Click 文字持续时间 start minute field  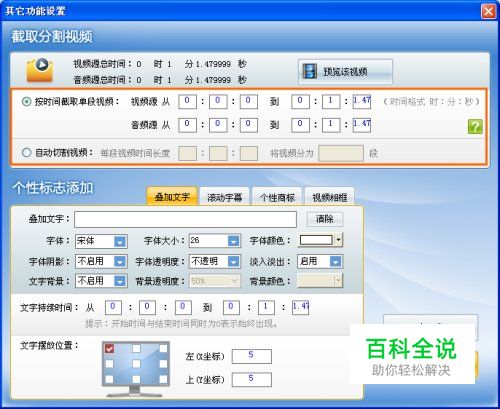147,308
